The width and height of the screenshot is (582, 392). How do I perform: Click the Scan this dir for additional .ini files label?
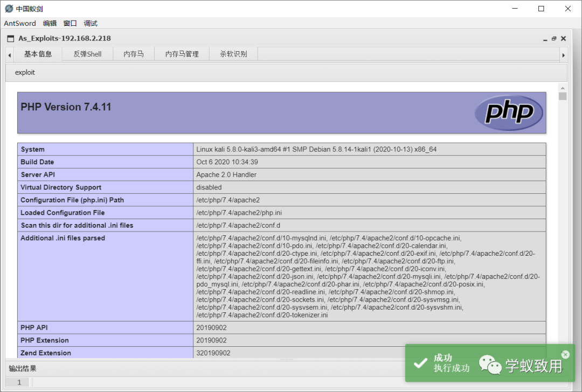(x=77, y=226)
